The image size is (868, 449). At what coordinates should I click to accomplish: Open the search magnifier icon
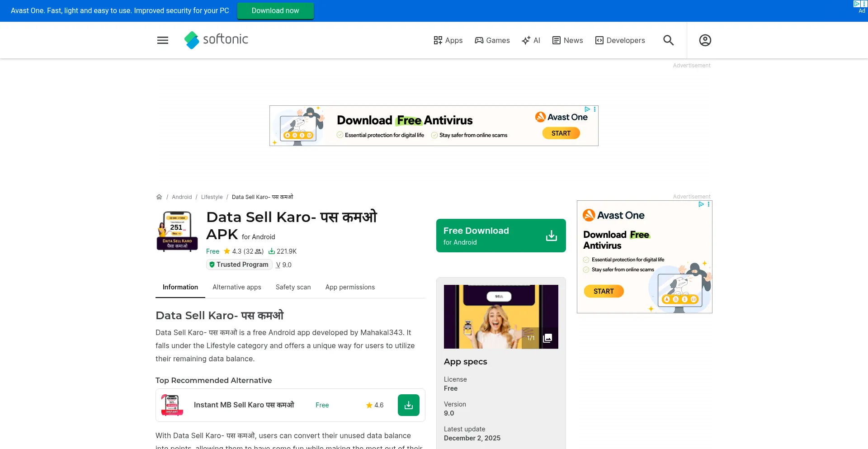click(668, 40)
